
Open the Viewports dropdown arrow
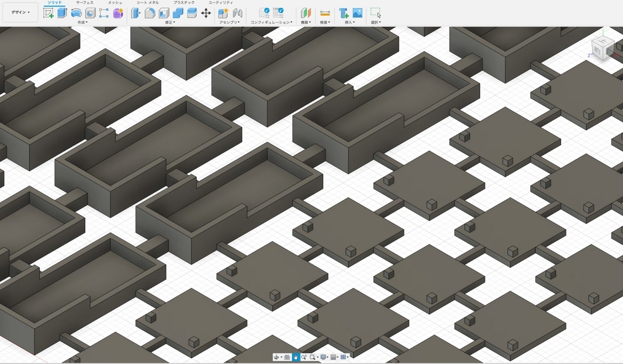click(348, 357)
